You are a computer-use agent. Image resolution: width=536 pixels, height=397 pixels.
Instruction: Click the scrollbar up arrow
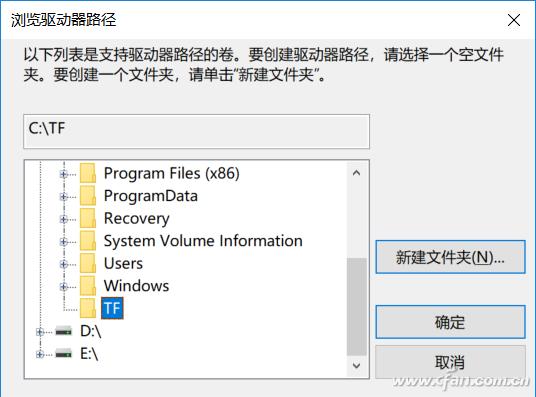[x=356, y=173]
